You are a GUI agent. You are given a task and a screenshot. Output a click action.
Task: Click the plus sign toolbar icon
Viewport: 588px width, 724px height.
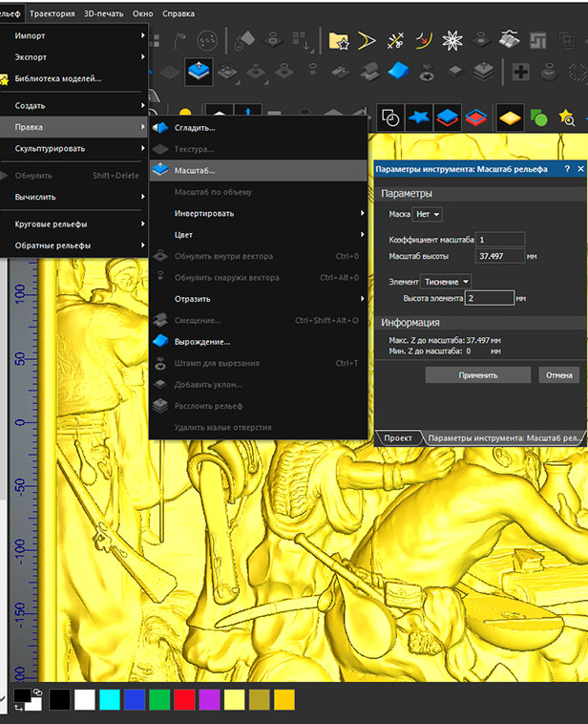click(x=520, y=72)
